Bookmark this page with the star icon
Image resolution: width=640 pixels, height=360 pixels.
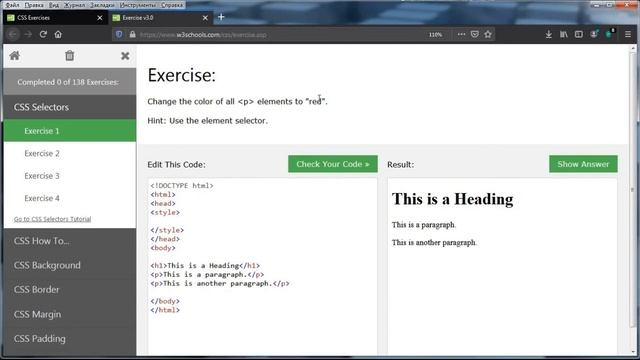coord(488,34)
